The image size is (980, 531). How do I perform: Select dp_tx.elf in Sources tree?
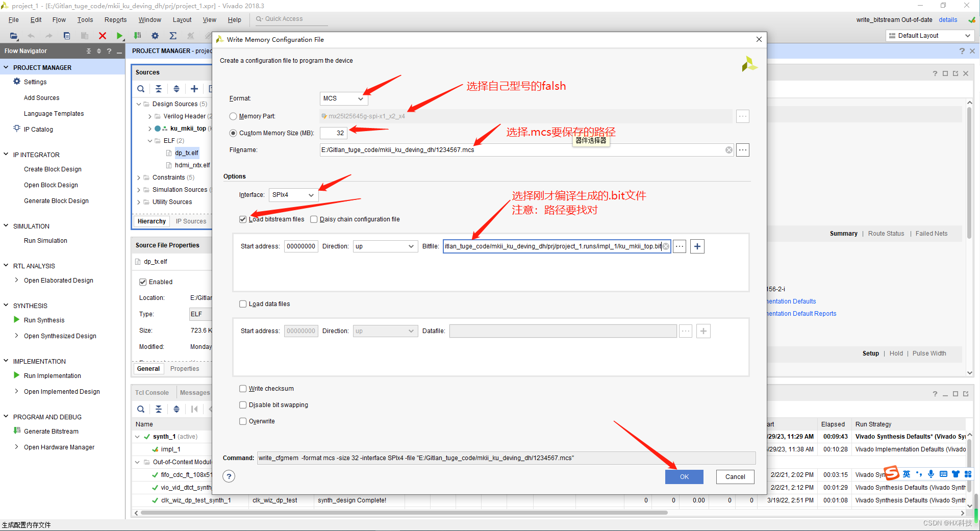[187, 153]
